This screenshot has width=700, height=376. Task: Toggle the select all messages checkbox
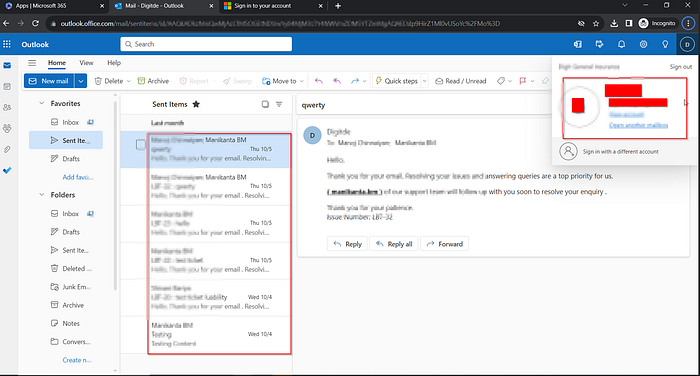point(265,104)
